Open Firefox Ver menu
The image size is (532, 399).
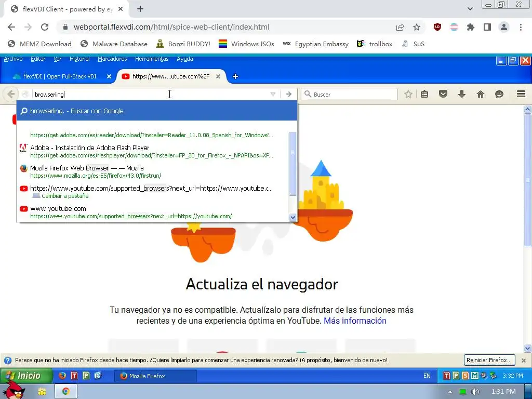tap(57, 59)
